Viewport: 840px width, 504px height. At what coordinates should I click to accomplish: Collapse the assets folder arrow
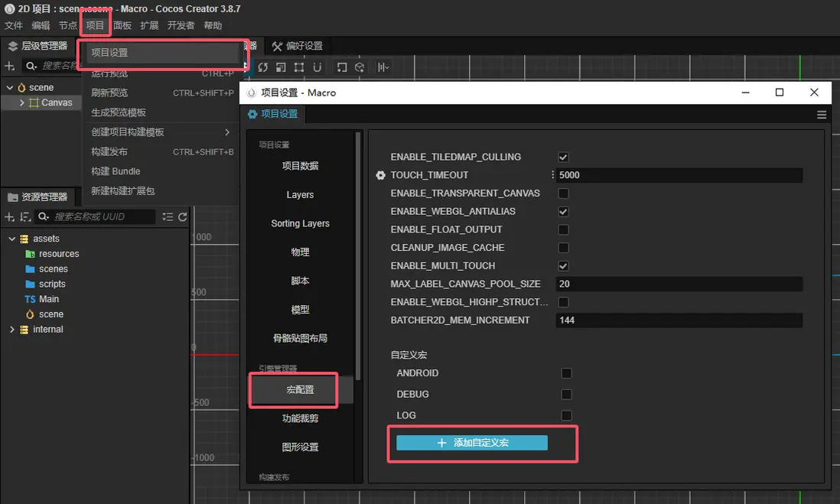click(11, 239)
